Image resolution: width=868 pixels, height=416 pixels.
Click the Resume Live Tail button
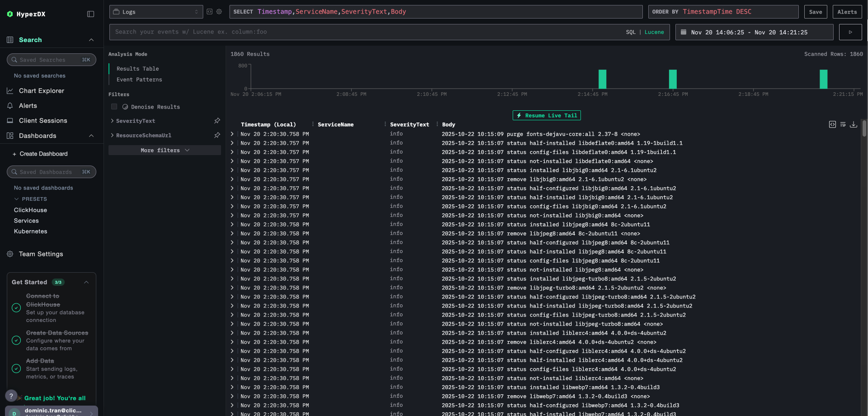[546, 115]
